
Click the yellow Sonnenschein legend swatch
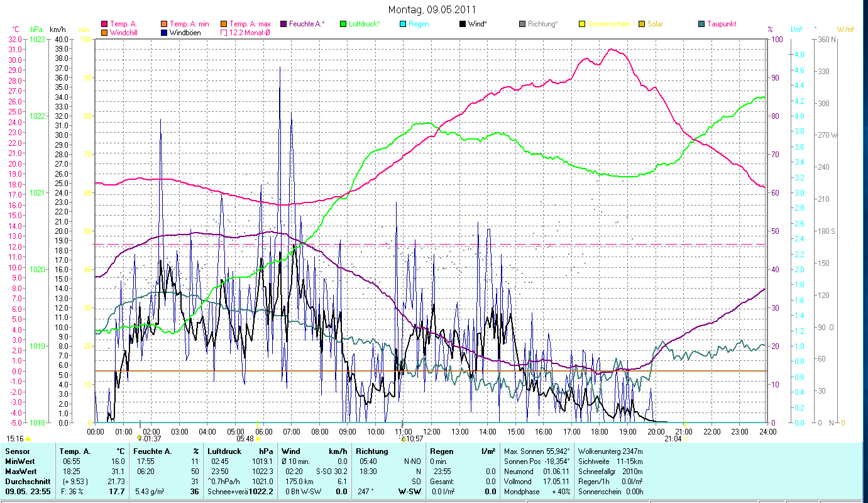pos(582,24)
